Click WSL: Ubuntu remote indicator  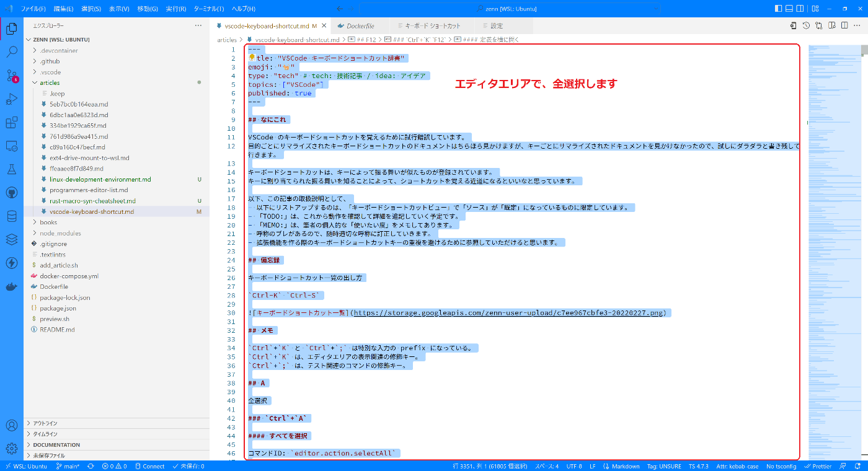(x=25, y=466)
